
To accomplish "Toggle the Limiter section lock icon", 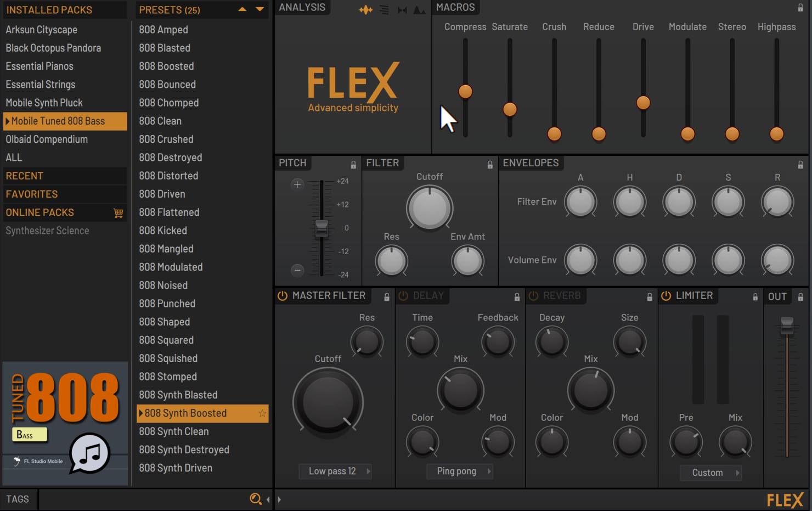I will pos(755,297).
